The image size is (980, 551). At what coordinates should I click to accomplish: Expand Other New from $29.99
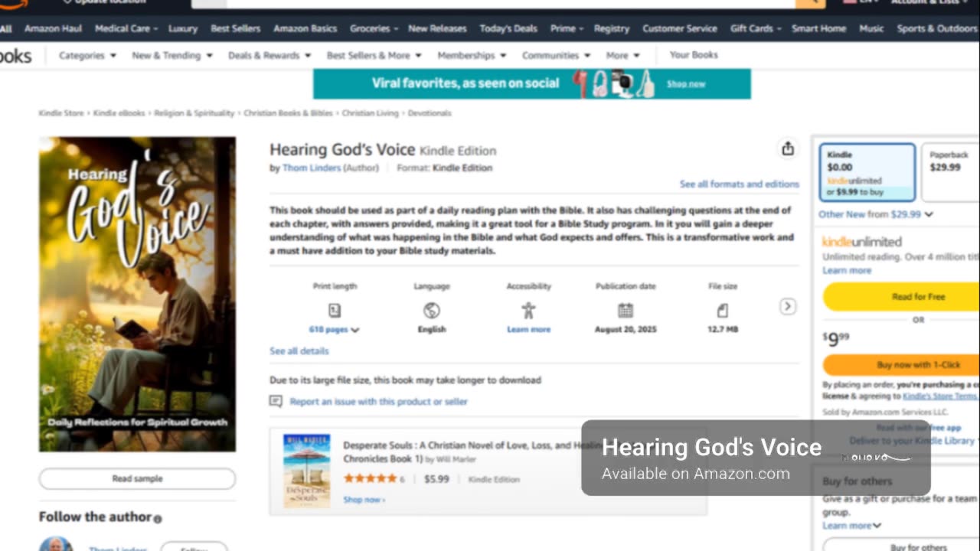pos(876,214)
